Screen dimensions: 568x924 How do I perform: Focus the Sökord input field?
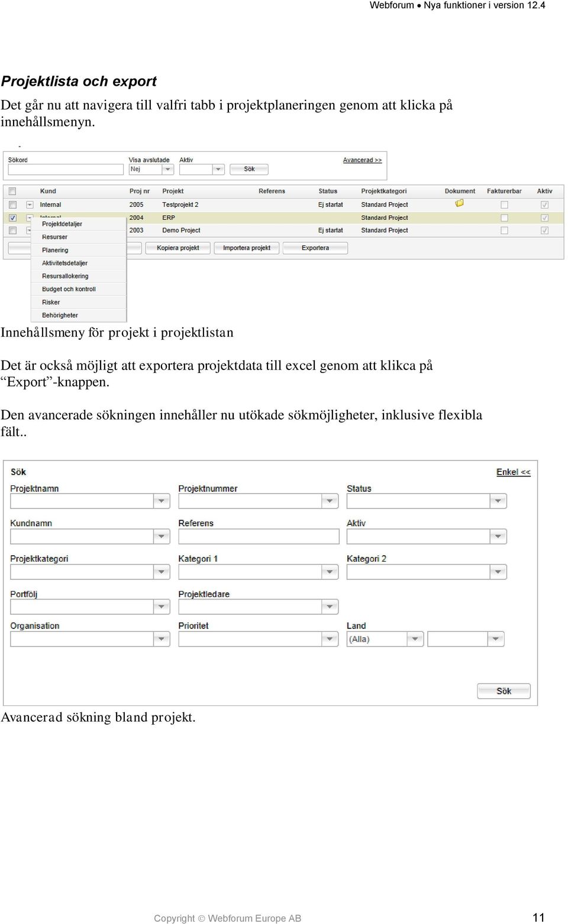coord(66,170)
